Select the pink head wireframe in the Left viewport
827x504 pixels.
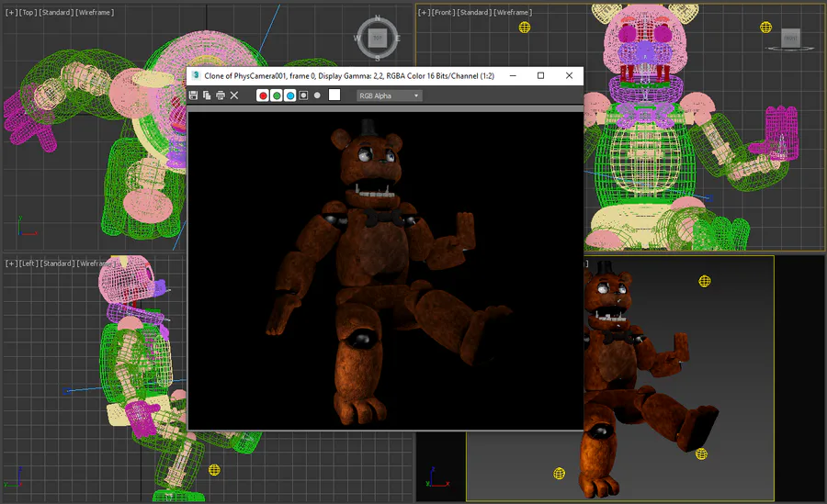pyautogui.click(x=126, y=279)
